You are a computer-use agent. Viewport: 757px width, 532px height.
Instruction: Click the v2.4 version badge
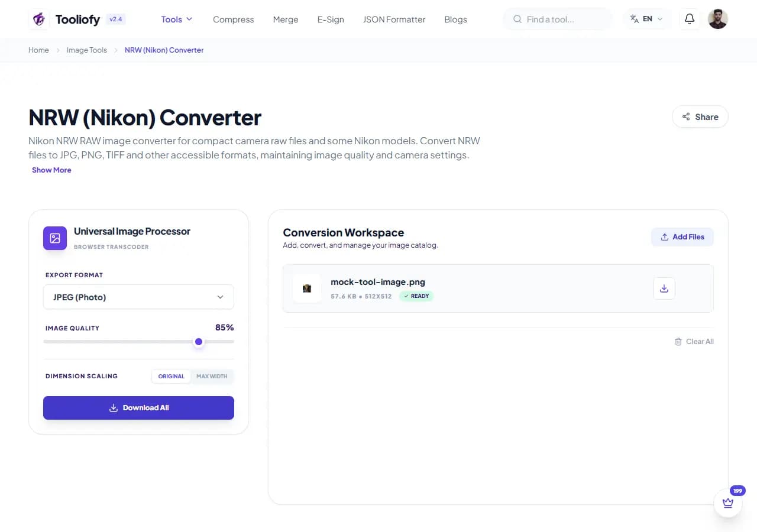(115, 19)
